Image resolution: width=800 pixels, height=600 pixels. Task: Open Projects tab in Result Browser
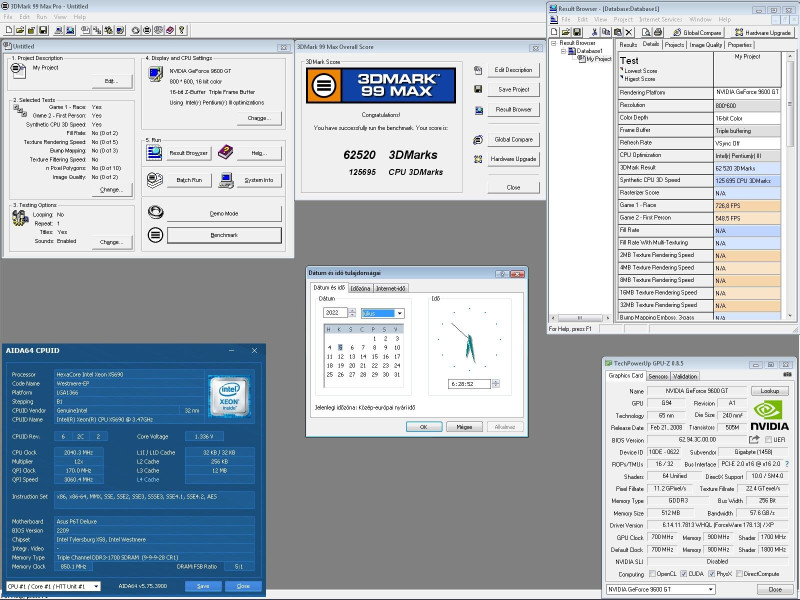[674, 45]
